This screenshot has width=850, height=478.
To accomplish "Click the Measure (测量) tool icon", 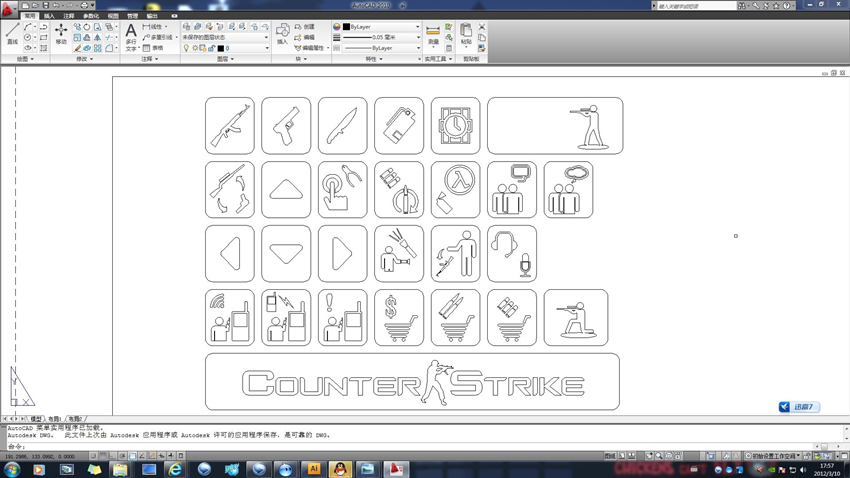I will (433, 35).
